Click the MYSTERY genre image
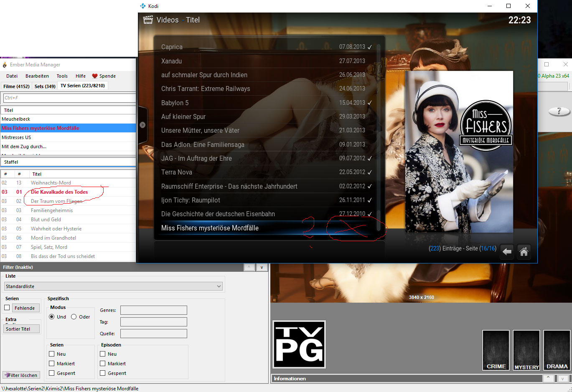The width and height of the screenshot is (572, 392). pyautogui.click(x=526, y=350)
